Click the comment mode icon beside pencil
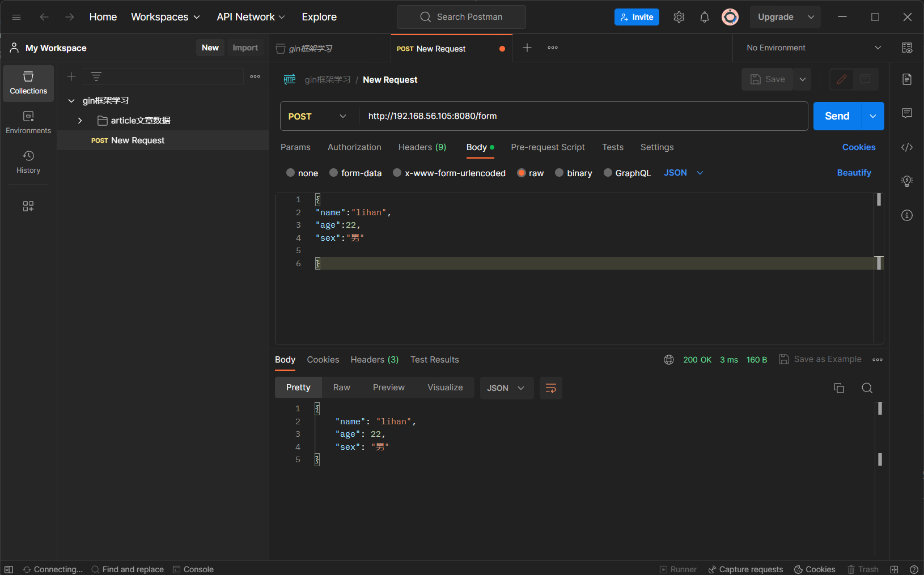This screenshot has height=575, width=924. pos(866,79)
